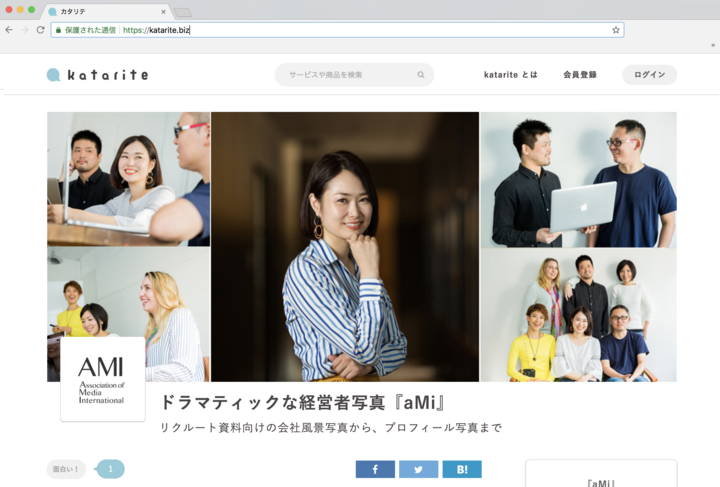Screen dimensions: 720x487
Task: Open the katarite とは menu link
Action: click(x=511, y=74)
